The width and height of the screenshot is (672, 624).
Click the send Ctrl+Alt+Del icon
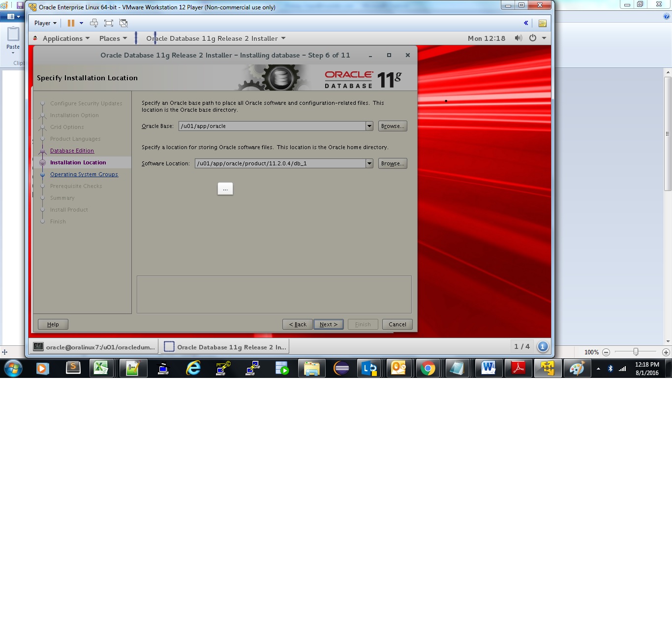coord(94,23)
